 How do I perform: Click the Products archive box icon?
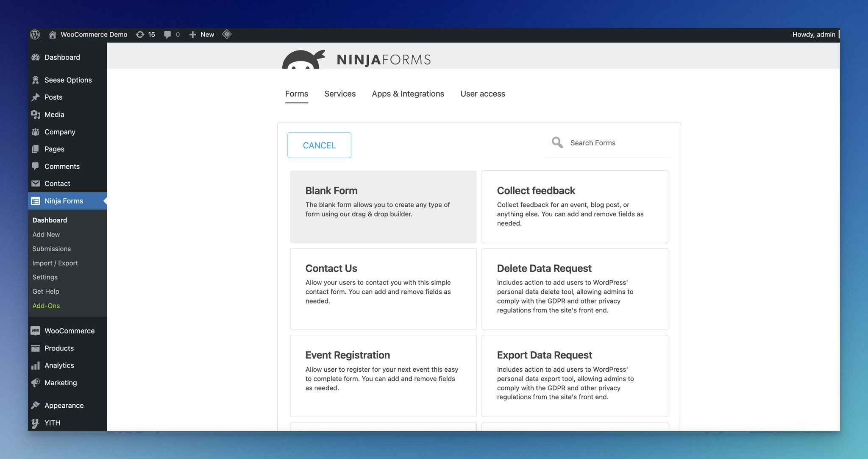point(36,348)
